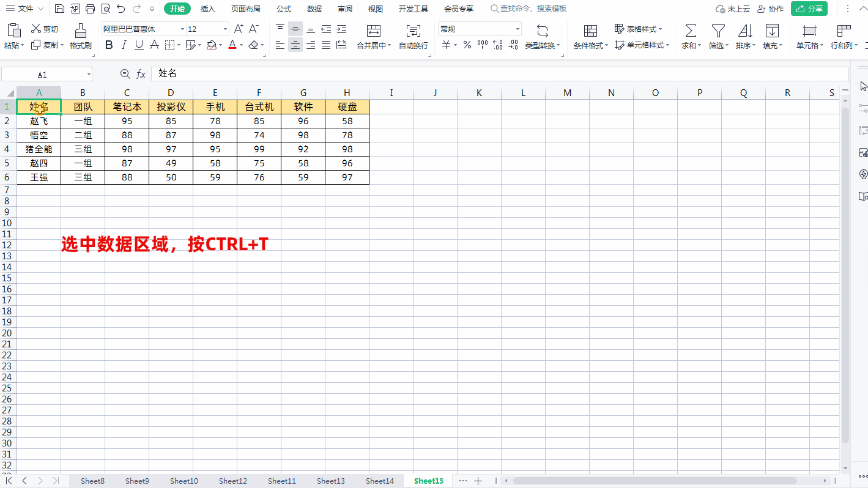Screen dimensions: 868x488
Task: Click the search commands (查找命令) box
Action: pos(529,9)
